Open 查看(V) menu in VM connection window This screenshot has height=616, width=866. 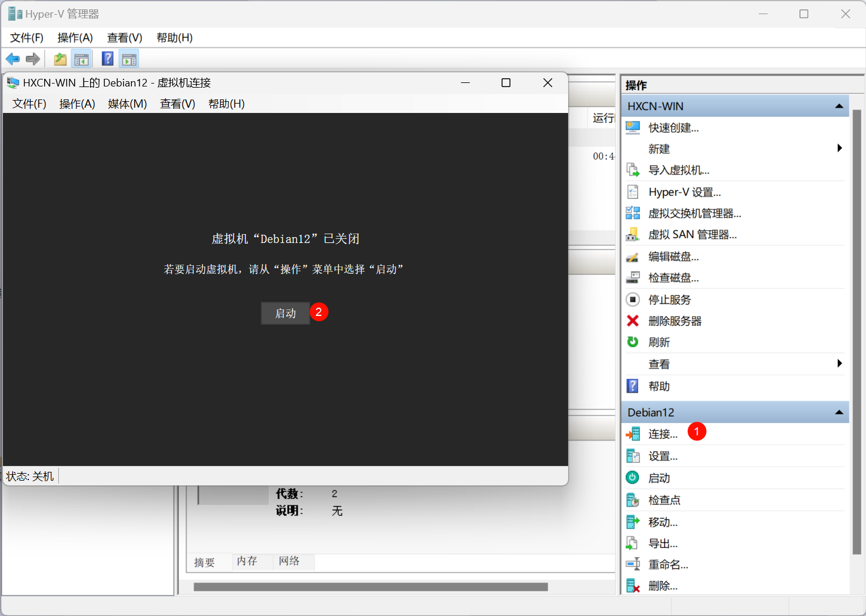click(x=178, y=104)
